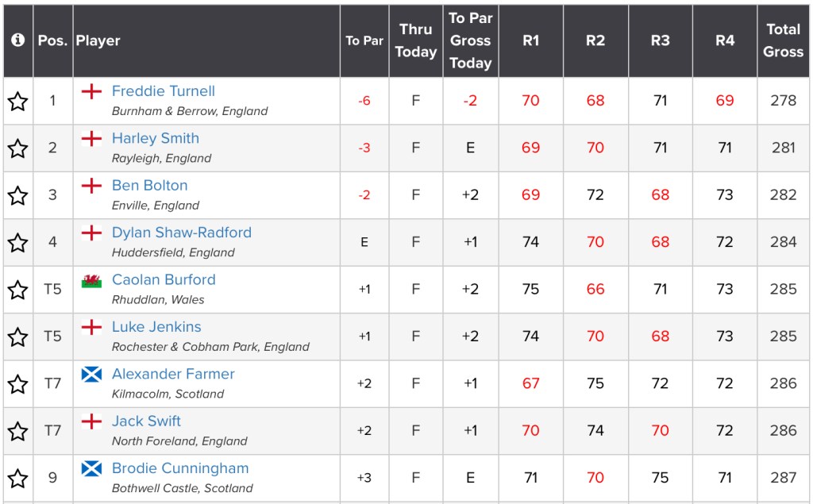Click Freddie Turnell's R2 score of 68
Screen dimensions: 813x504
[x=595, y=101]
